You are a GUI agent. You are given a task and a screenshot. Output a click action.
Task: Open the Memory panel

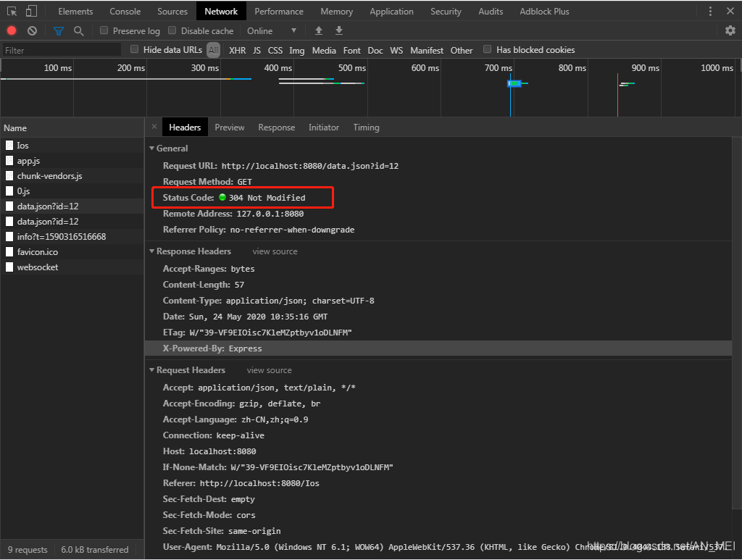[x=336, y=12]
